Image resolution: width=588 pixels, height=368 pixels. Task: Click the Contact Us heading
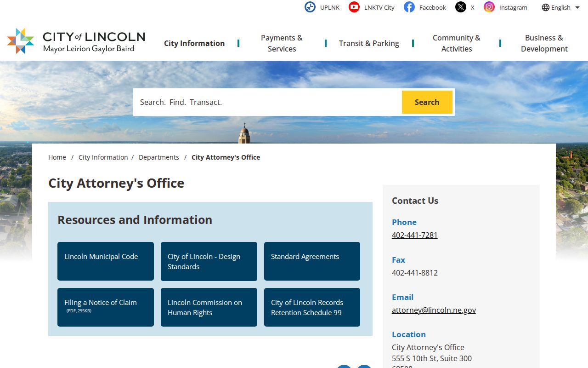tap(415, 201)
